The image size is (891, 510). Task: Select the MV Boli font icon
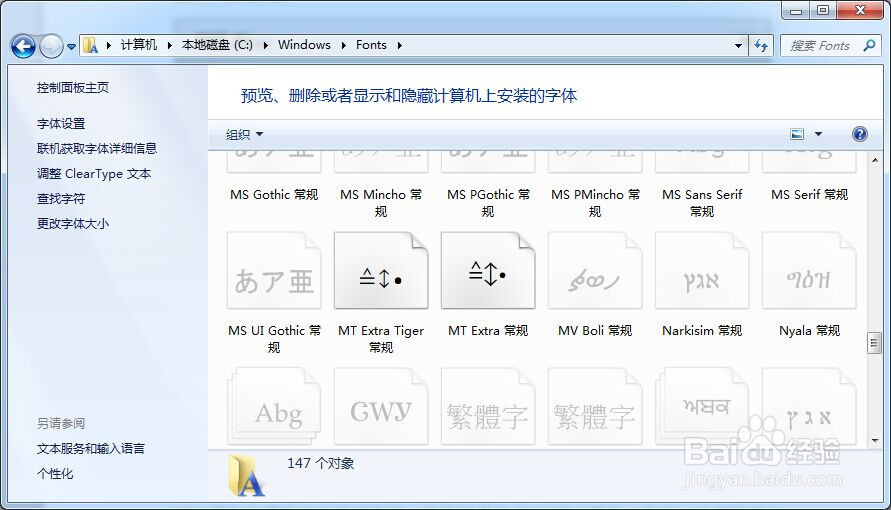click(594, 270)
